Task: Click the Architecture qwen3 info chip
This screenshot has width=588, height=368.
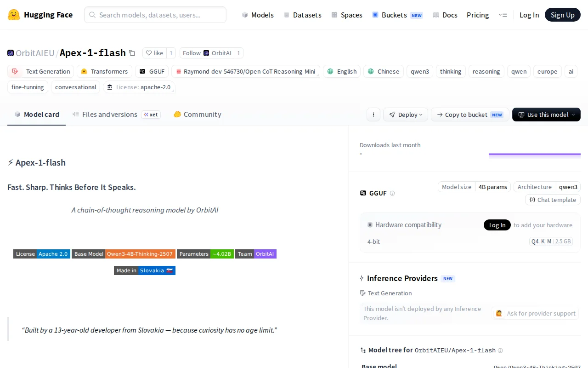Action: tap(547, 187)
